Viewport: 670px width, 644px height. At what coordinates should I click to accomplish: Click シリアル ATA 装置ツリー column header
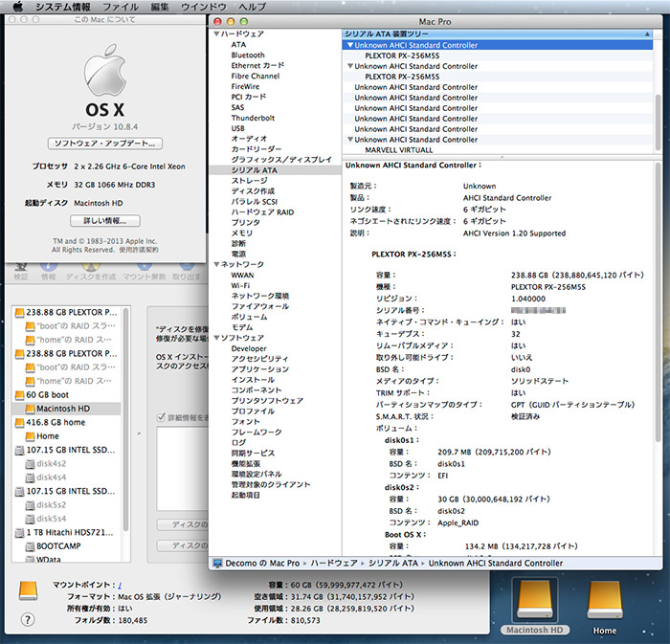(x=498, y=33)
